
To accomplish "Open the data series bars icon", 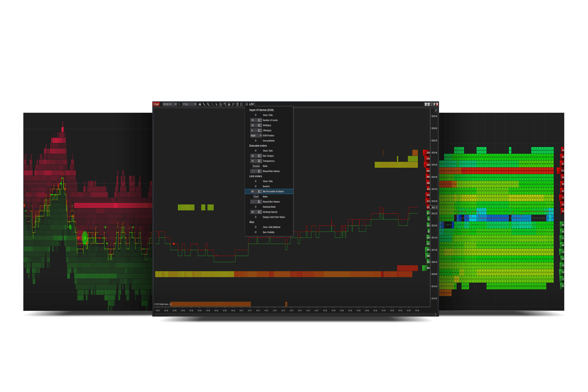I will (x=229, y=104).
